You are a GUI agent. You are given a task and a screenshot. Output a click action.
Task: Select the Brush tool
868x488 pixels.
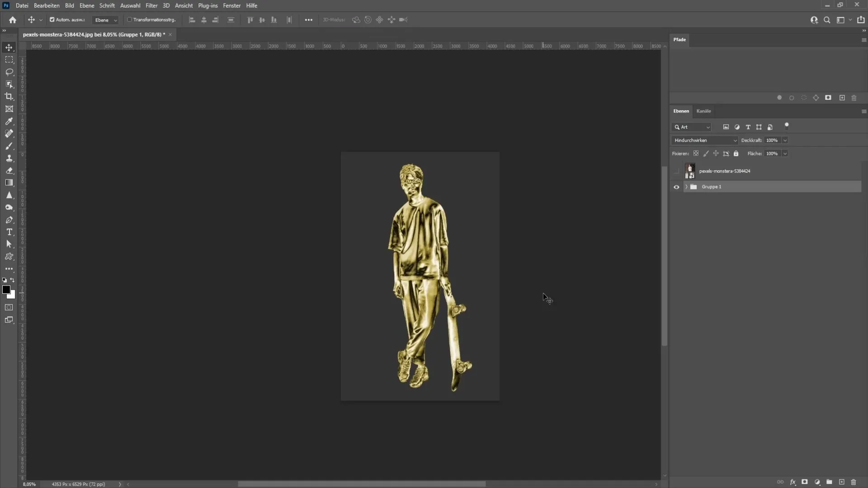(x=9, y=146)
